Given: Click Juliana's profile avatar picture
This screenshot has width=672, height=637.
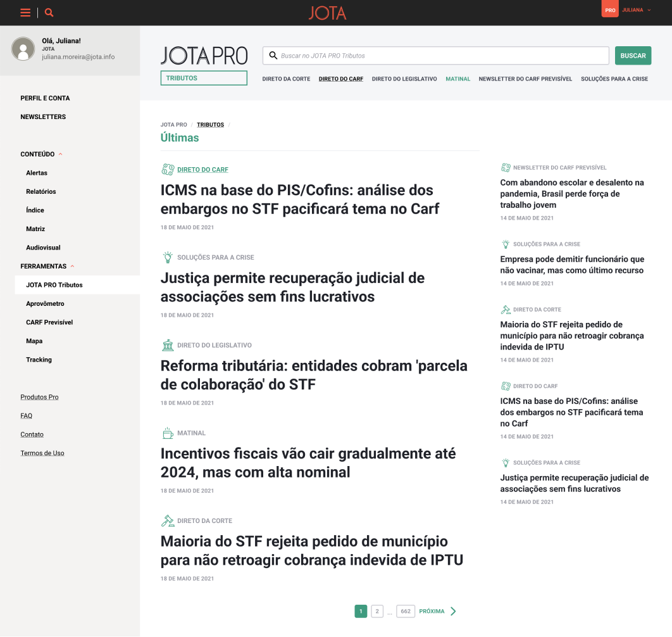Looking at the screenshot, I should (x=23, y=49).
